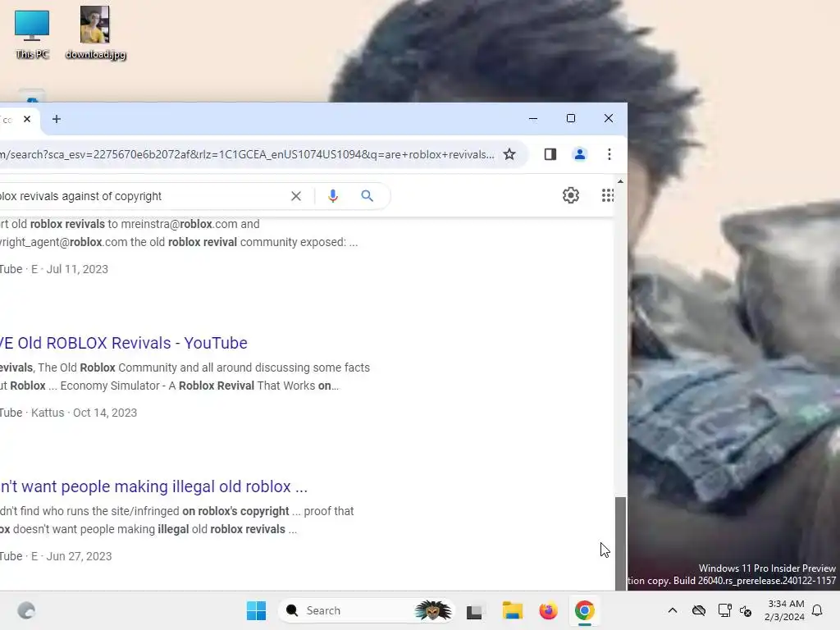840x630 pixels.
Task: Open clock showing 3:34 AM
Action: click(785, 610)
